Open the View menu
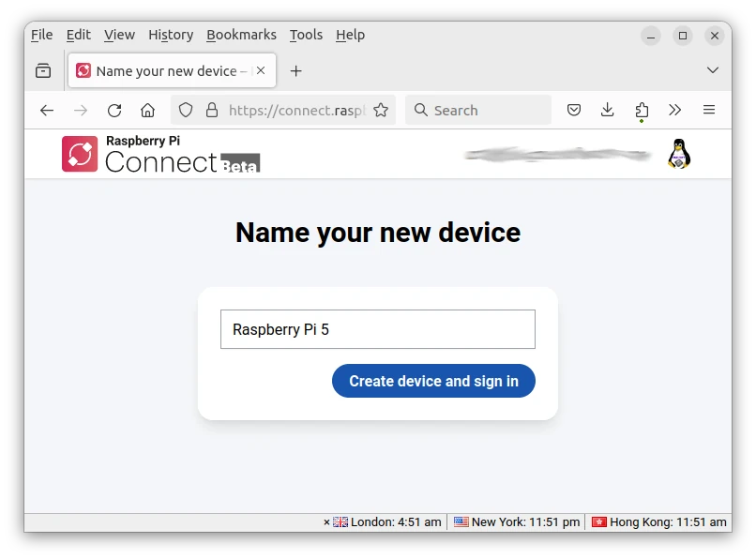This screenshot has width=756, height=559. pyautogui.click(x=119, y=35)
